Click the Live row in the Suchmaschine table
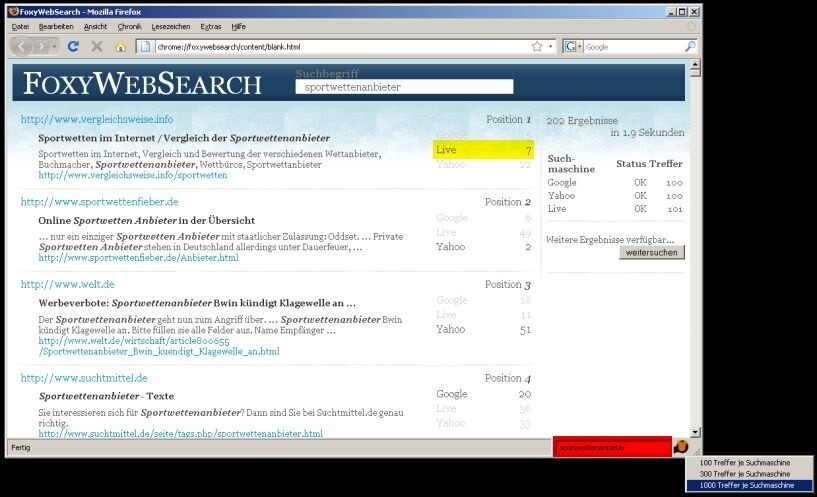Viewport: 817px width, 497px height. (615, 208)
